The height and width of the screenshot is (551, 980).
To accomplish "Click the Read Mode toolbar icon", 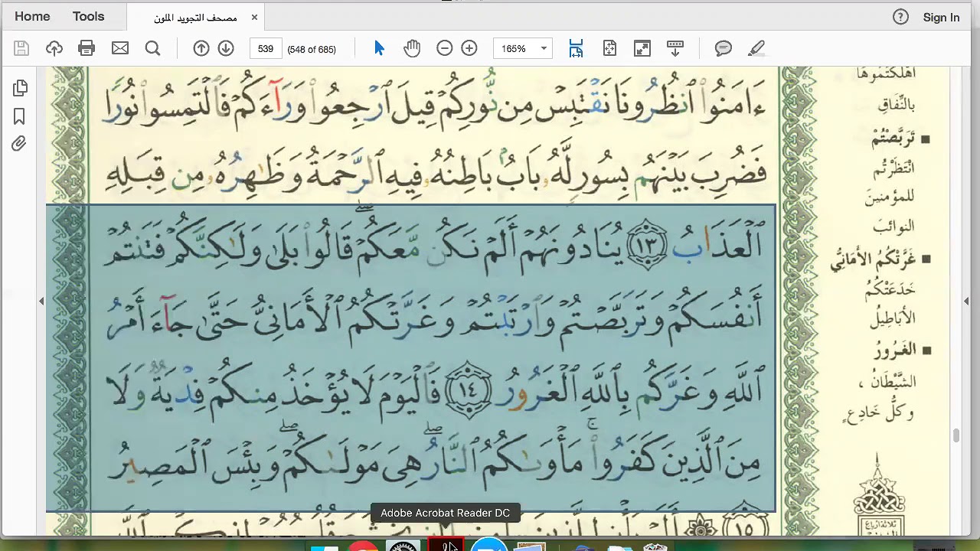I will tap(675, 49).
